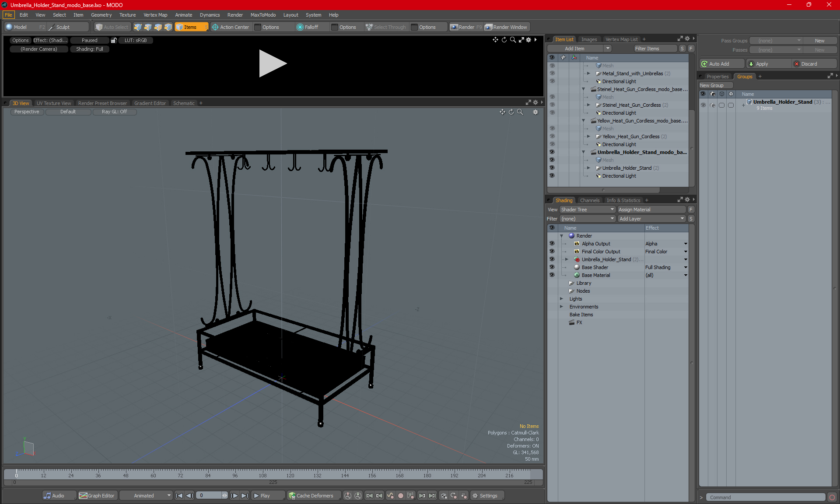Click the record keyframe red circle
Screen dimensions: 840x504
point(400,496)
